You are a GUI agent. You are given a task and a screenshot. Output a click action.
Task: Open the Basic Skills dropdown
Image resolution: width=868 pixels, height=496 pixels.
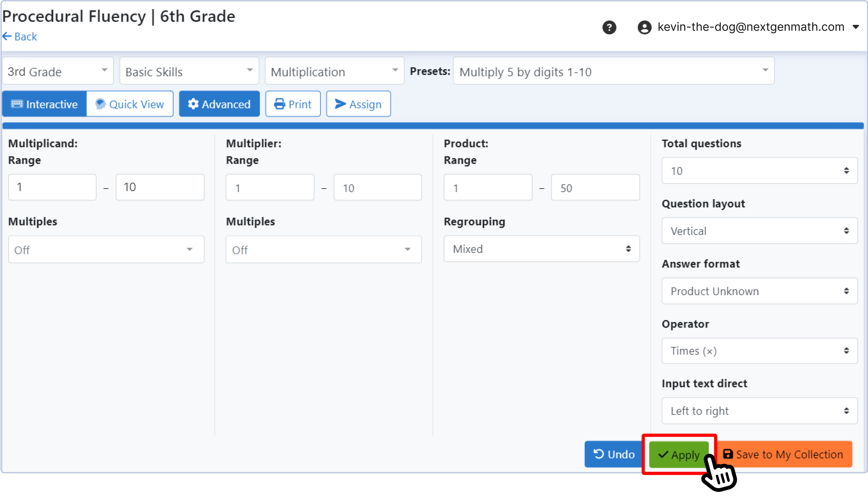[189, 71]
